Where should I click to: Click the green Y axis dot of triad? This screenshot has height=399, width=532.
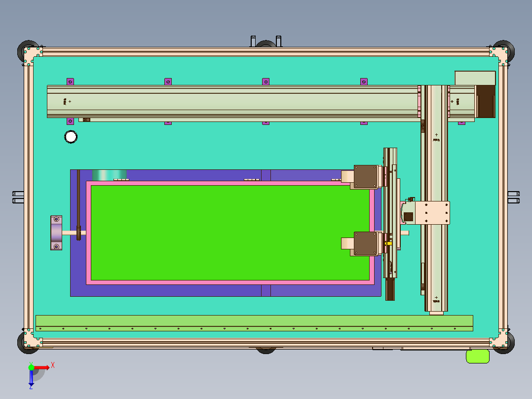(x=31, y=367)
